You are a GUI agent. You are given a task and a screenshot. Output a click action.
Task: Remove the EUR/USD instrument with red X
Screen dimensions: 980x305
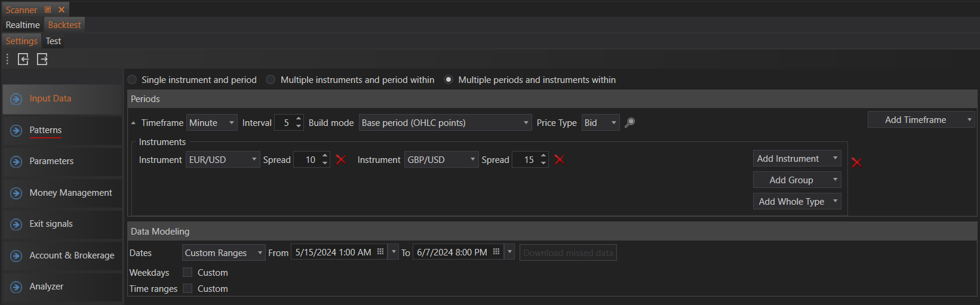[341, 159]
